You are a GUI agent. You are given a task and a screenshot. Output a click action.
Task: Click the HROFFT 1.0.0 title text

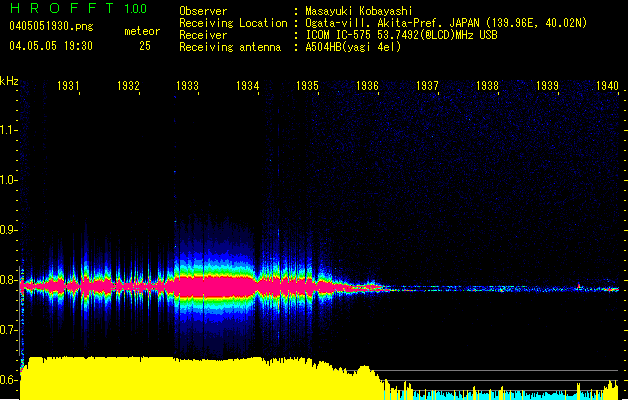[x=78, y=8]
